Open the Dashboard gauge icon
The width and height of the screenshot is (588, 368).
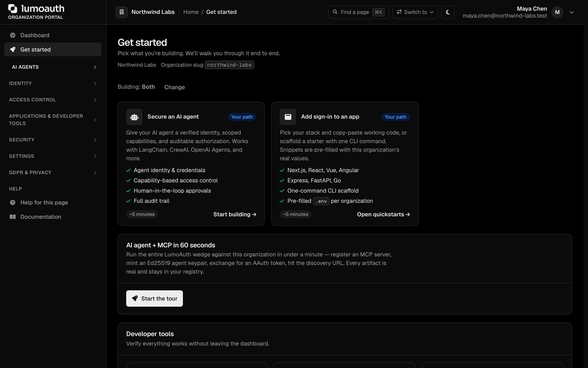click(13, 35)
